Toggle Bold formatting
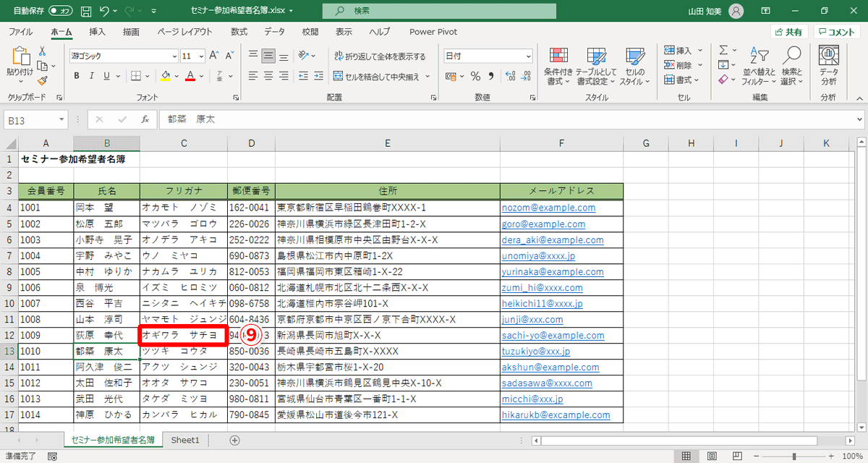This screenshot has width=868, height=463. coord(77,76)
